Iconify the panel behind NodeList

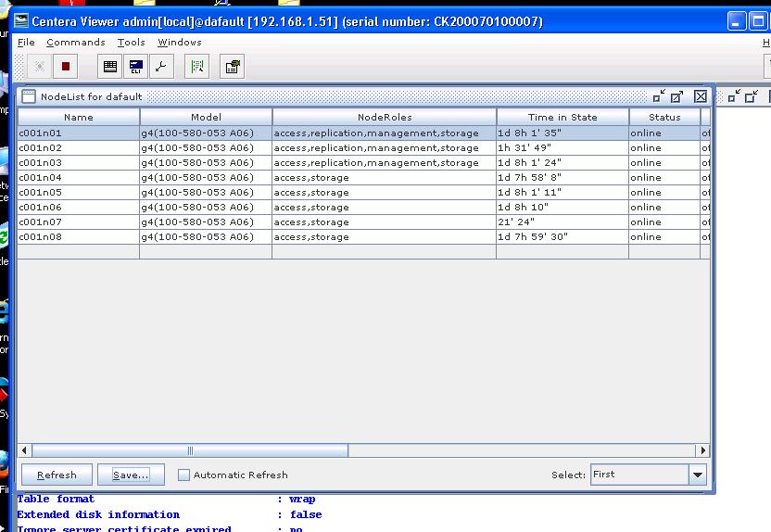pos(734,96)
